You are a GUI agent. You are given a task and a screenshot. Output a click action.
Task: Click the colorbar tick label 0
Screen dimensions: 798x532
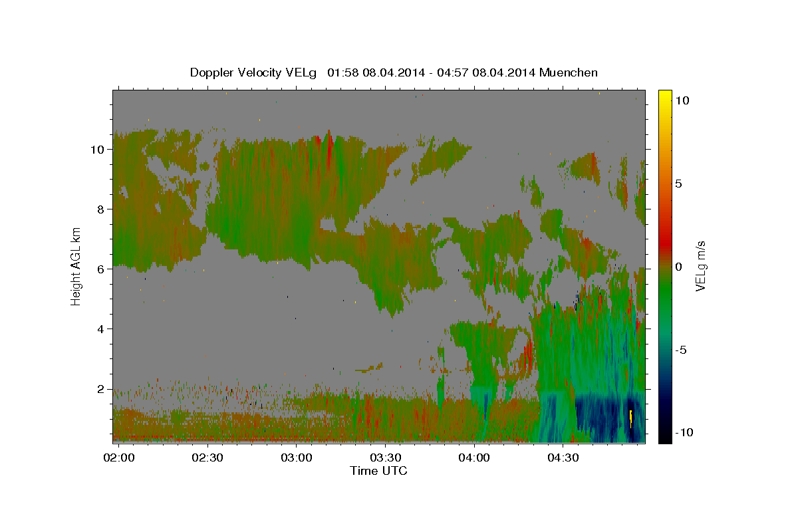tap(678, 267)
